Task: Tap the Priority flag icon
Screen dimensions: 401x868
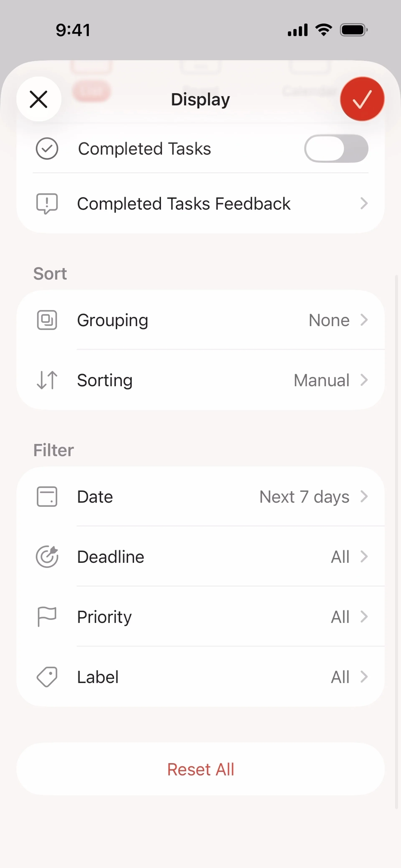Action: coord(47,617)
